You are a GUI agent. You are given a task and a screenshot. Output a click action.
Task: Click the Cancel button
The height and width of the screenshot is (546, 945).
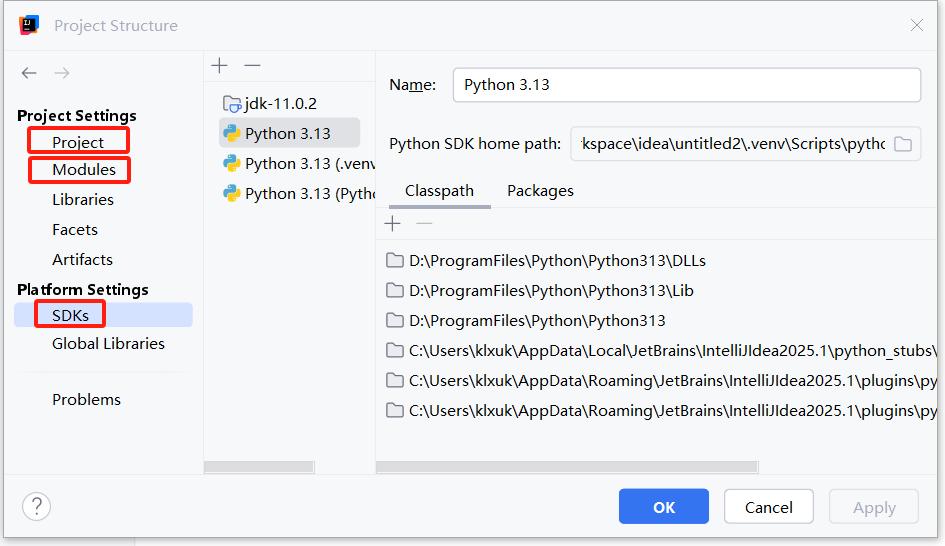(x=768, y=506)
